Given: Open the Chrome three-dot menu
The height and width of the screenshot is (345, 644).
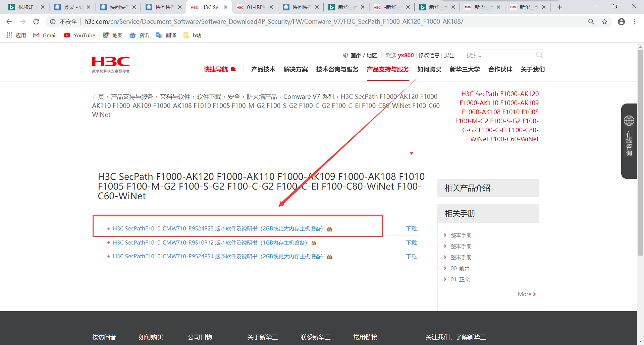Looking at the screenshot, I should 635,22.
